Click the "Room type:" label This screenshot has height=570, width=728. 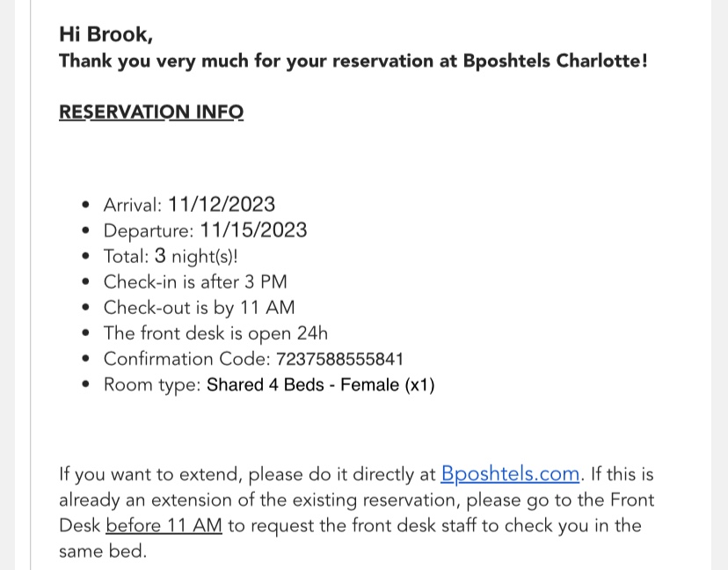coord(152,385)
